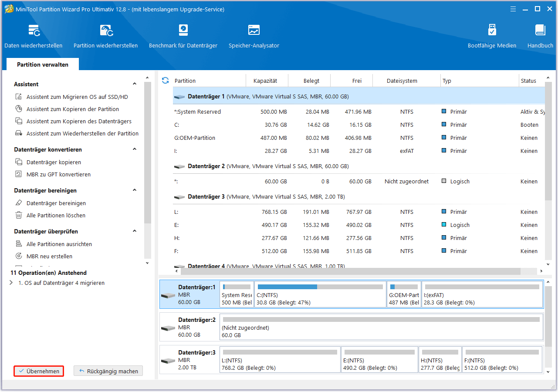Sort by Typ column header

[480, 81]
